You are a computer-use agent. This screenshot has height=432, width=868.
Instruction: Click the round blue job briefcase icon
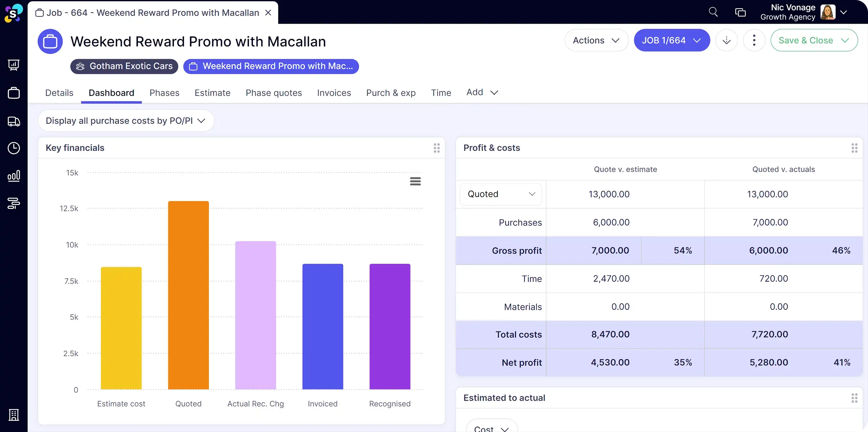pos(50,41)
